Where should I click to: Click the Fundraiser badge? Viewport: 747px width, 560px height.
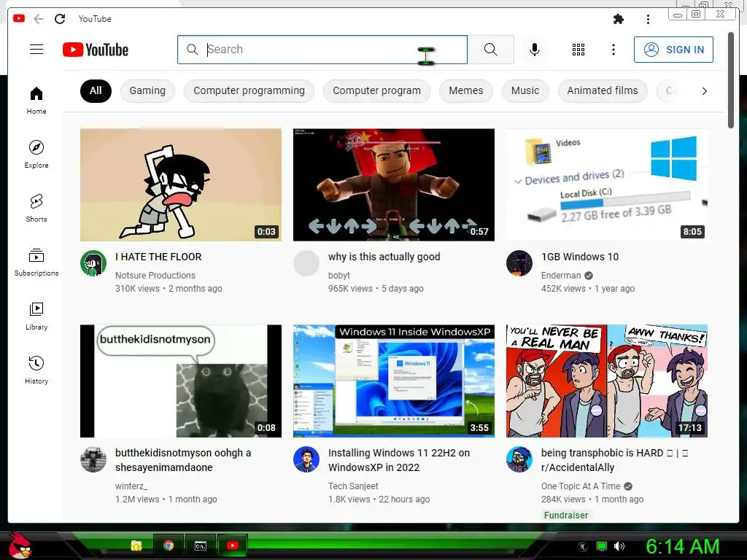[x=566, y=516]
